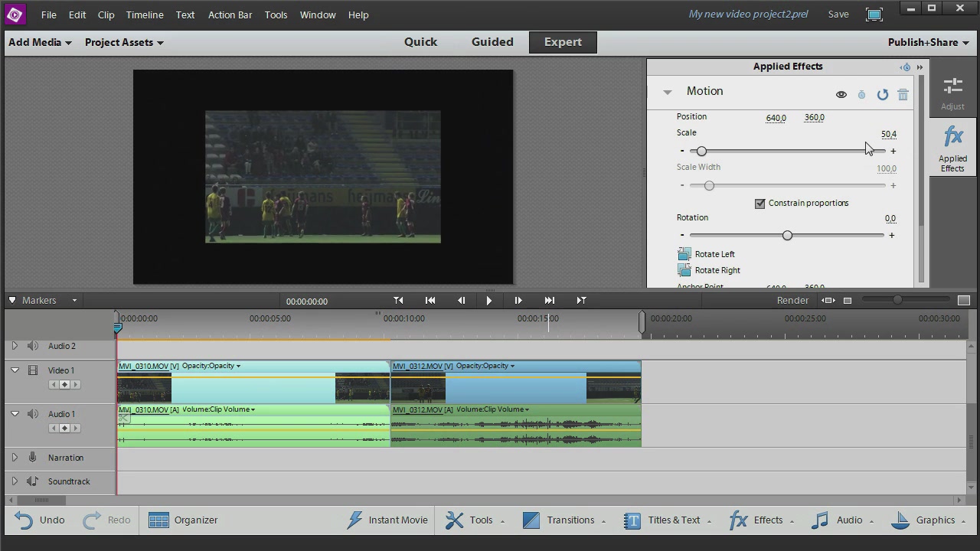980x551 pixels.
Task: Show keyframe controls via the panel header stopwatch
Action: coord(906,67)
